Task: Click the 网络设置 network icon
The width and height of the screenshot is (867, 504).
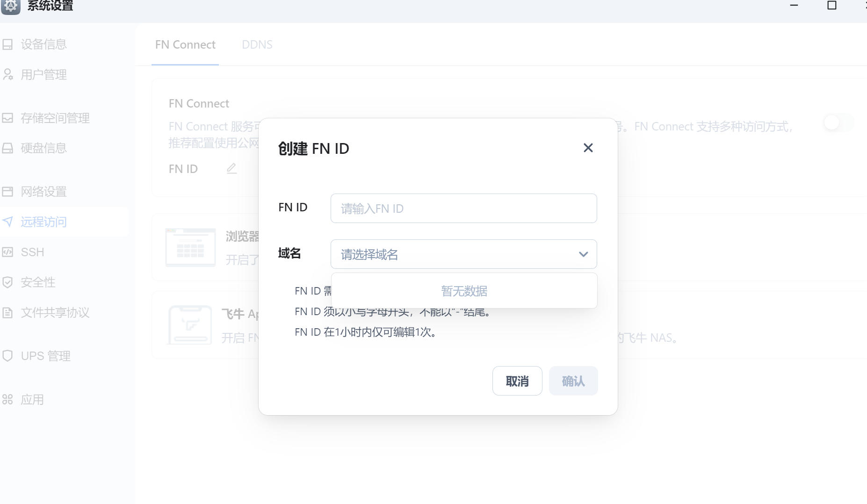Action: 7,191
